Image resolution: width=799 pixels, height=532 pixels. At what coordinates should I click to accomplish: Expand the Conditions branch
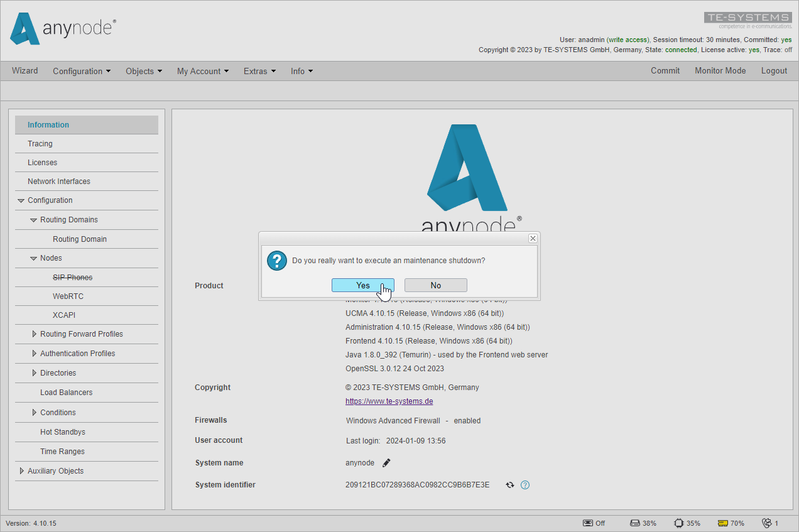(x=34, y=412)
